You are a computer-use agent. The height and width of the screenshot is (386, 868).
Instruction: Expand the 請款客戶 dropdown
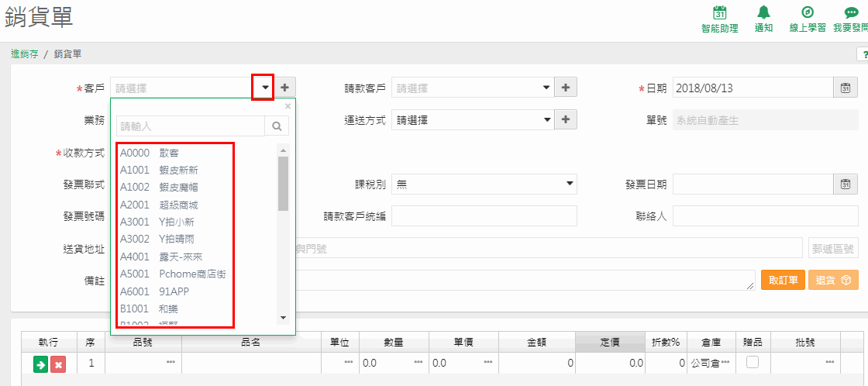pos(546,88)
